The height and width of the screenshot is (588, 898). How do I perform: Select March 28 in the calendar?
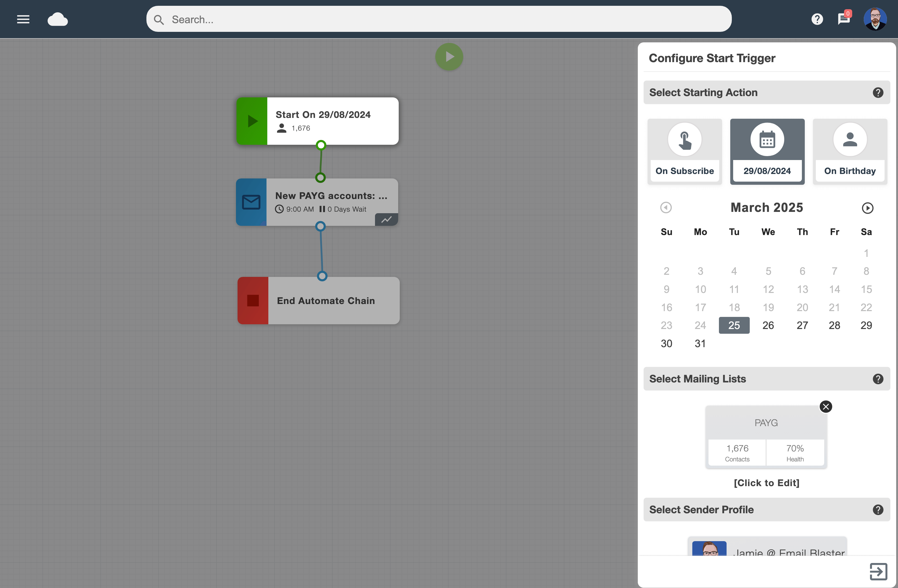point(834,325)
